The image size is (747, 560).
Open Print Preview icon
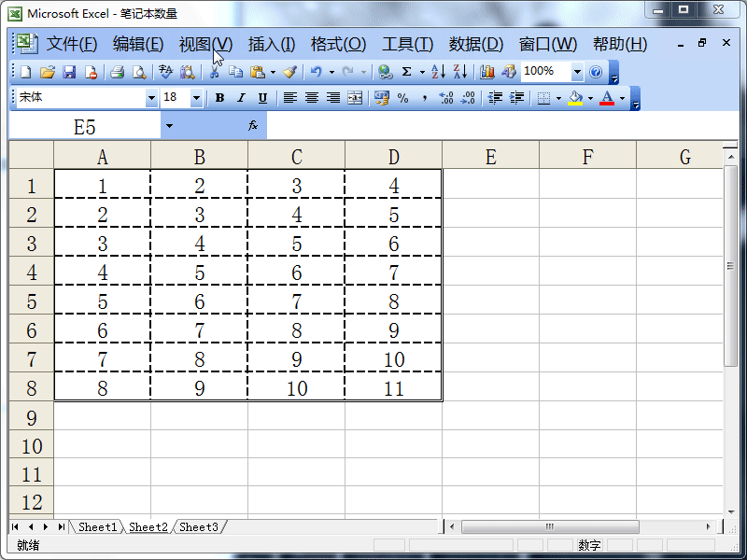pos(139,72)
